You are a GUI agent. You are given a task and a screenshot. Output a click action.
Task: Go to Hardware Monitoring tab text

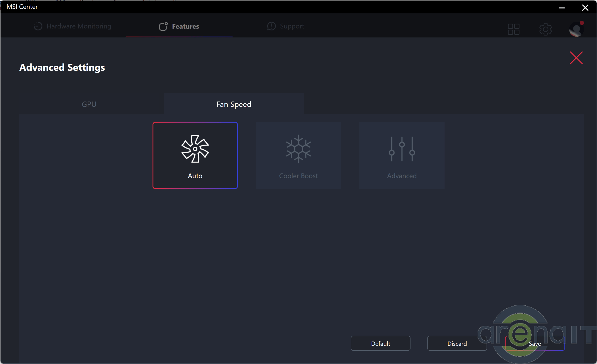coord(79,26)
